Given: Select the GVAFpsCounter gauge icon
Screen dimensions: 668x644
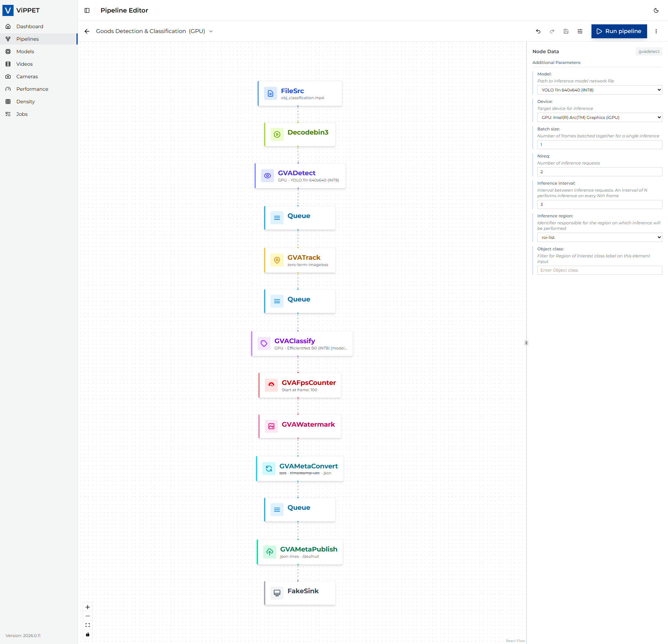Looking at the screenshot, I should point(271,385).
